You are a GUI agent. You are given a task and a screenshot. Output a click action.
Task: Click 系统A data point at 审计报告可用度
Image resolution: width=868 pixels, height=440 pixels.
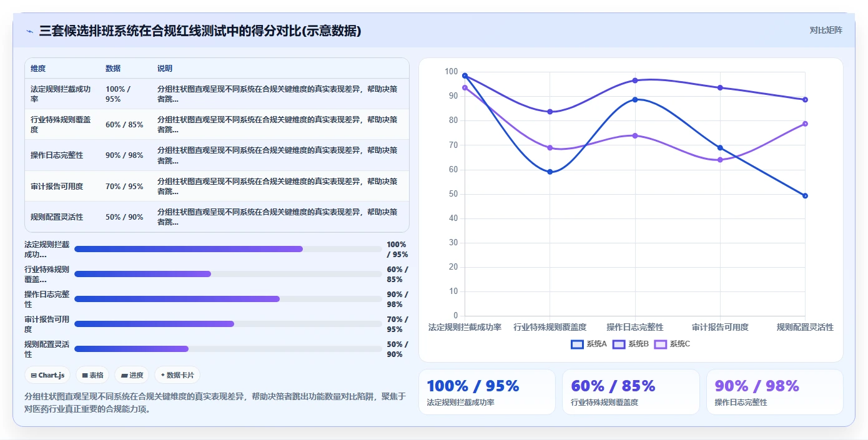coord(720,148)
